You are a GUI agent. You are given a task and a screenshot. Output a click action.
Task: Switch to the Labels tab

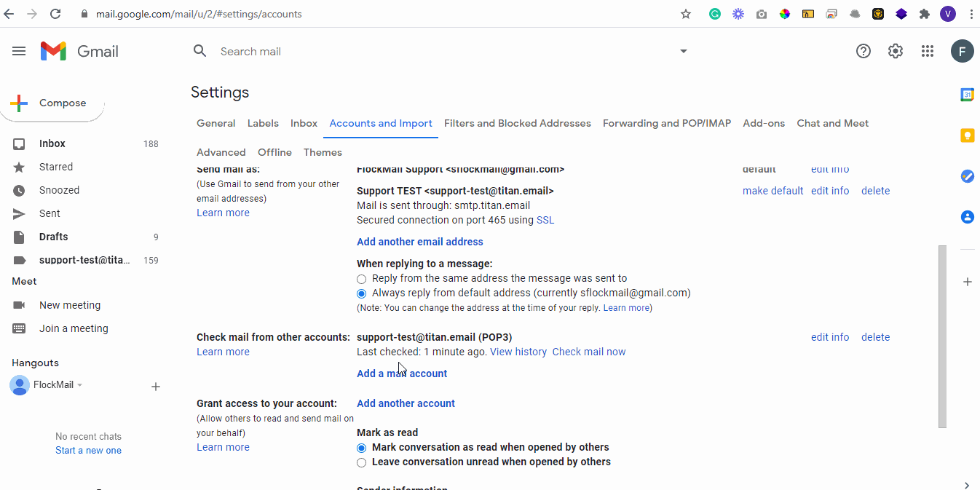(263, 123)
